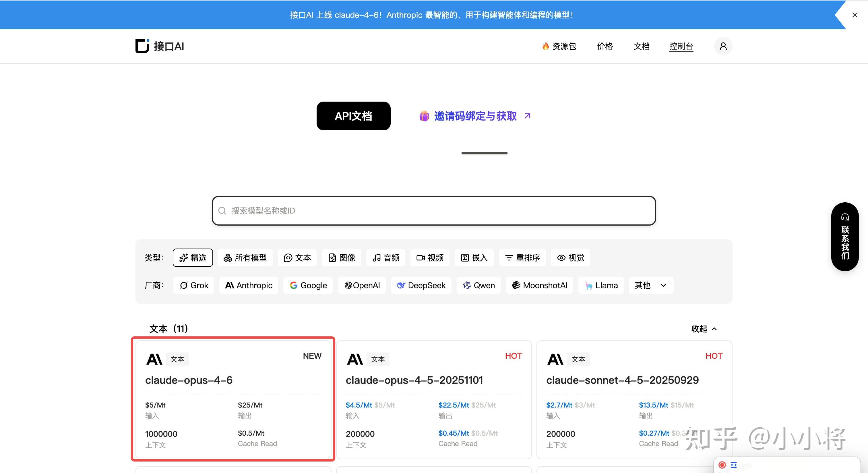Screen dimensions: 868x473
Task: Focus the 搜索模型名称或ID search field
Action: tap(434, 211)
